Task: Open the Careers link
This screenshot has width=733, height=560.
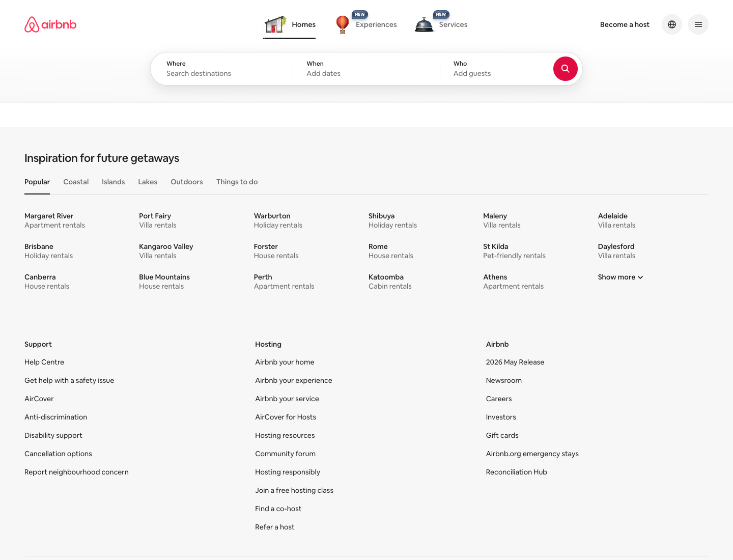Action: pos(499,399)
